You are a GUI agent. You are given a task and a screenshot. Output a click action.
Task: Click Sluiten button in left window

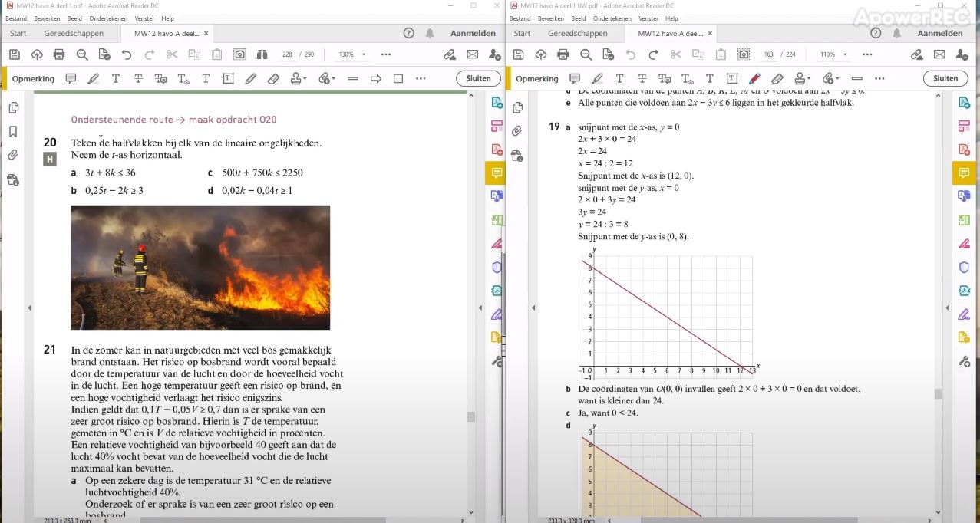pyautogui.click(x=478, y=78)
